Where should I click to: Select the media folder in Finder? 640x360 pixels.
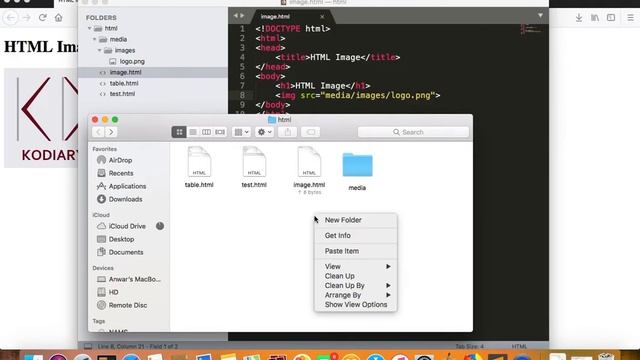[357, 171]
